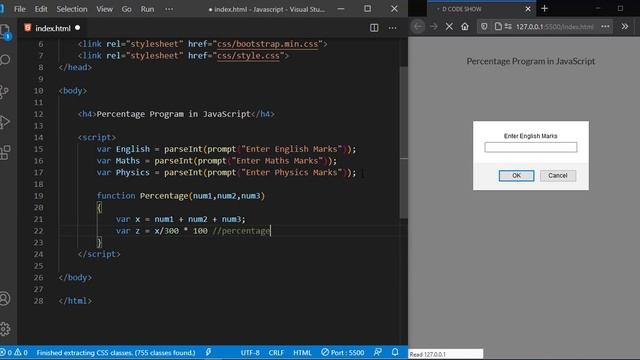Click the Port : 5500 Live Server status
Screen dimensions: 640x360
point(342,352)
